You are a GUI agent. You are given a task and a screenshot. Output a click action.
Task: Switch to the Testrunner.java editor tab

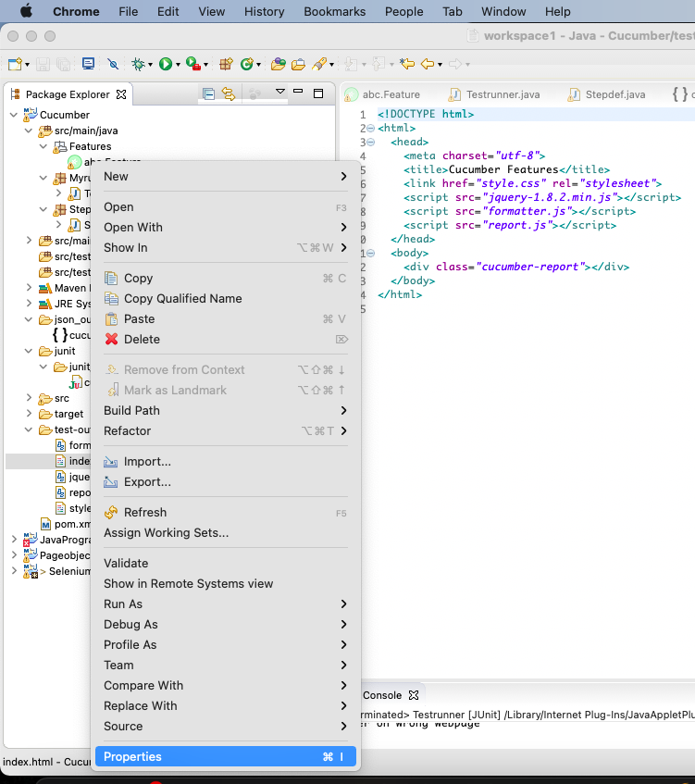[494, 94]
